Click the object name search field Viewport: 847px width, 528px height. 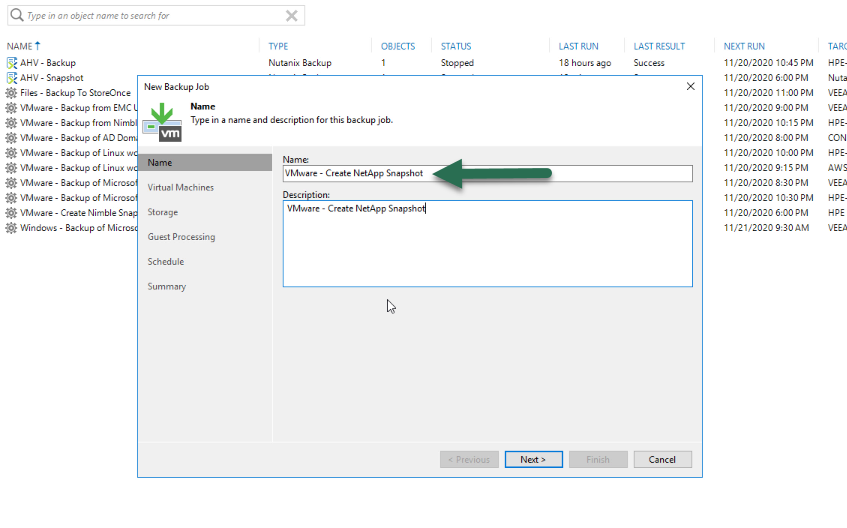pos(156,16)
